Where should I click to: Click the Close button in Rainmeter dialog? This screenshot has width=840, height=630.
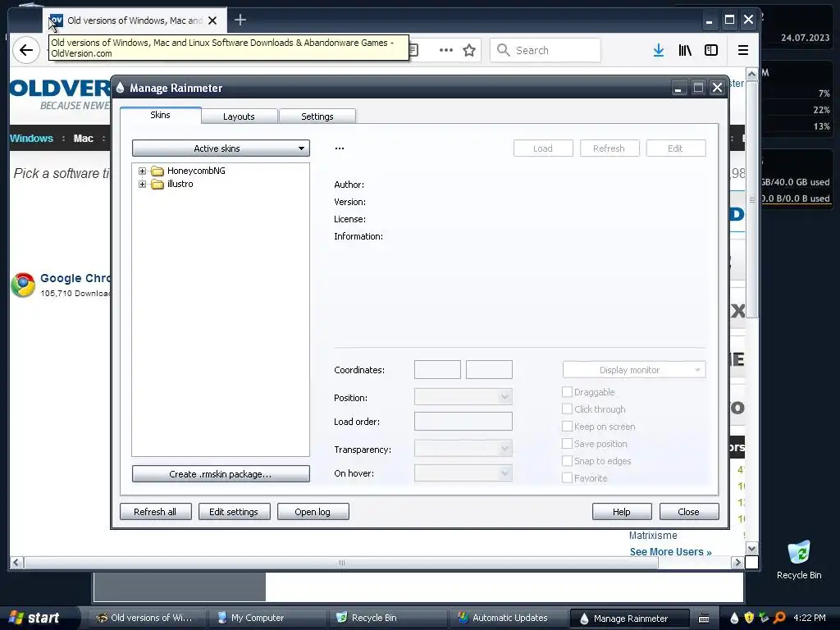689,512
